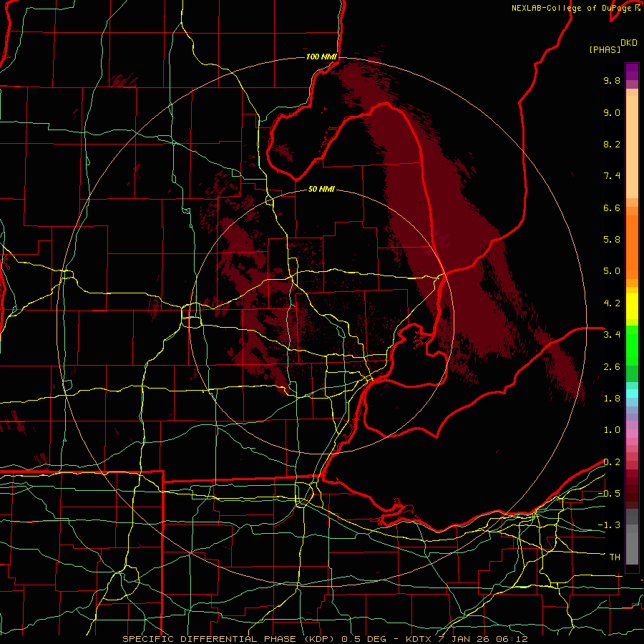Pick the purple segment atop the color scale

coord(632,72)
